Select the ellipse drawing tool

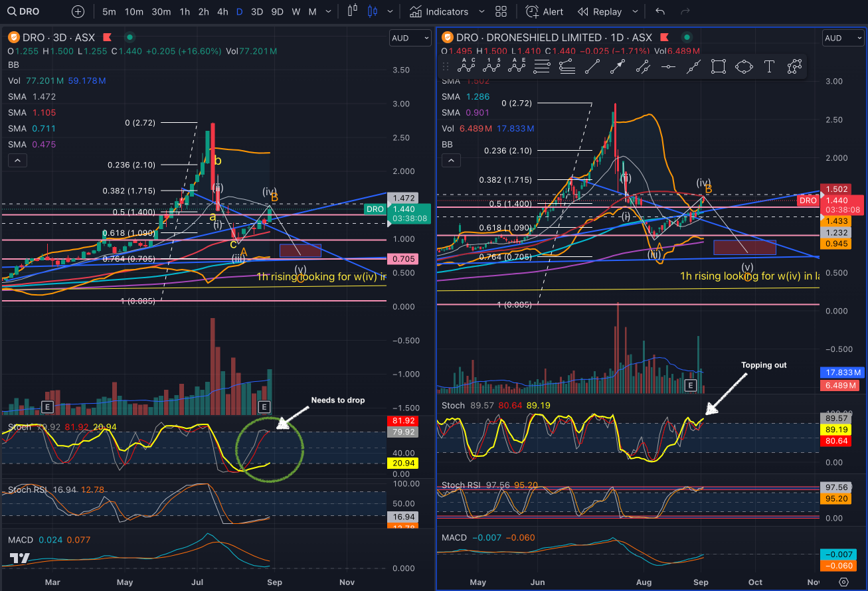744,66
